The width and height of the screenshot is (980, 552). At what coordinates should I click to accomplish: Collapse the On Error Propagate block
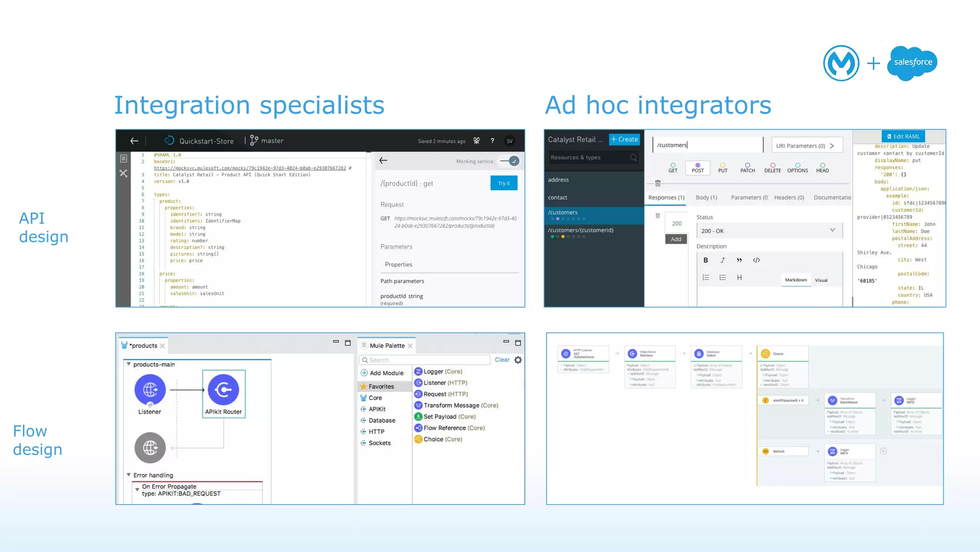(x=137, y=489)
